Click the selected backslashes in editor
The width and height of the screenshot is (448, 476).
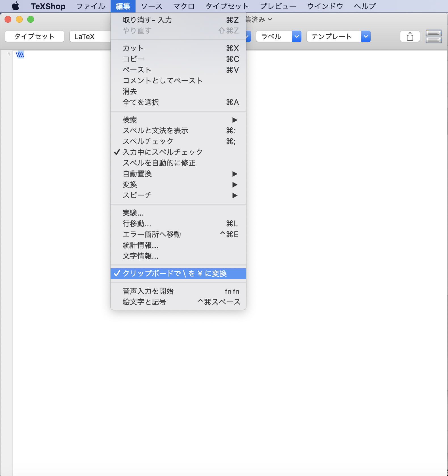[x=20, y=54]
